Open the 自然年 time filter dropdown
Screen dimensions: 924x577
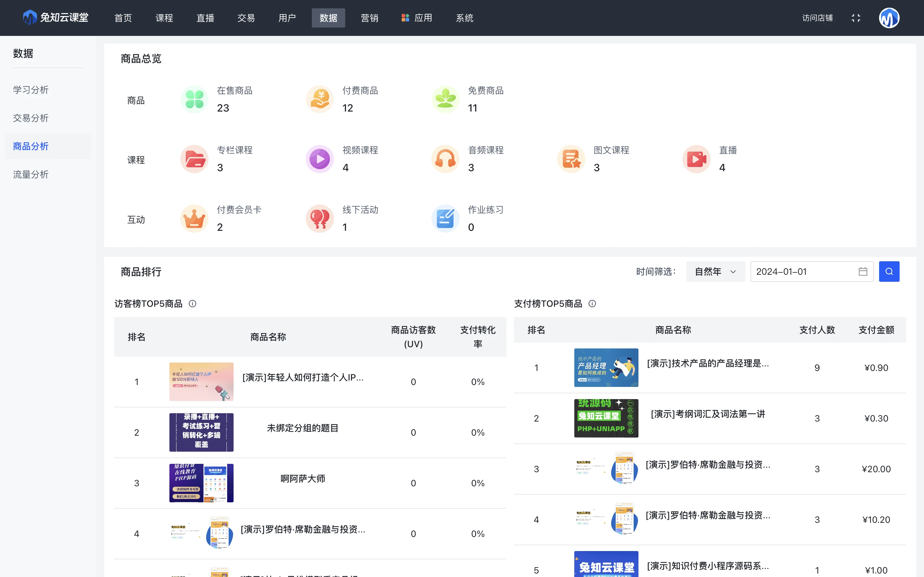[x=715, y=271]
